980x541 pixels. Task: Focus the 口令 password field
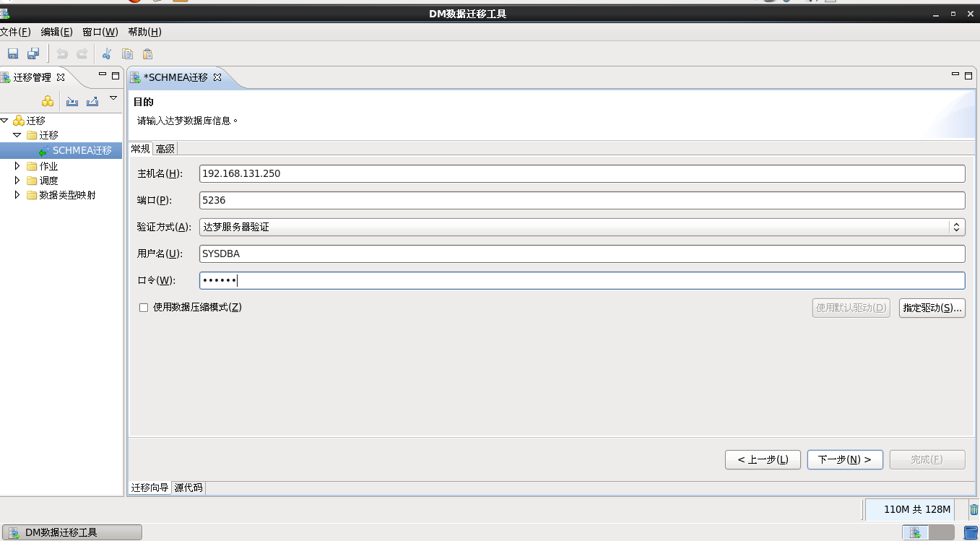pos(582,280)
